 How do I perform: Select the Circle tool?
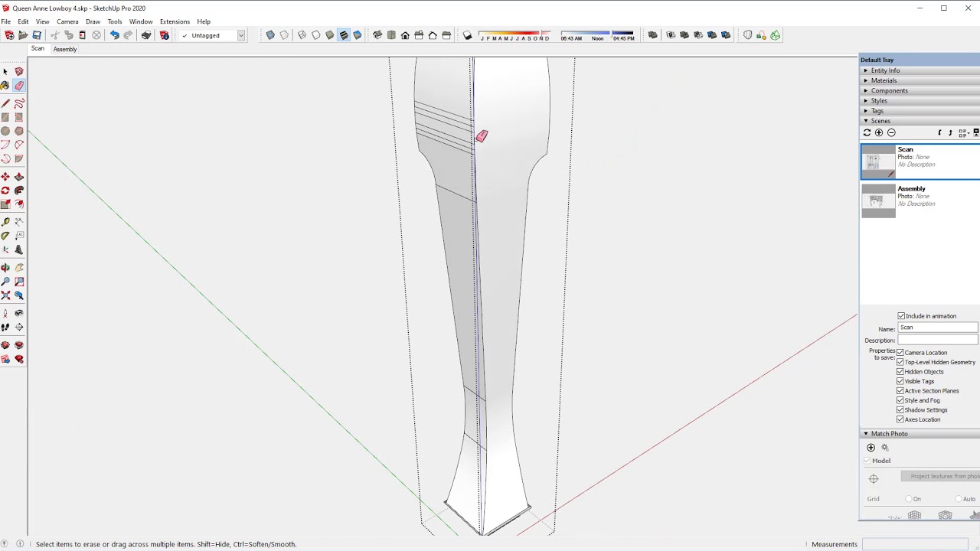[5, 131]
